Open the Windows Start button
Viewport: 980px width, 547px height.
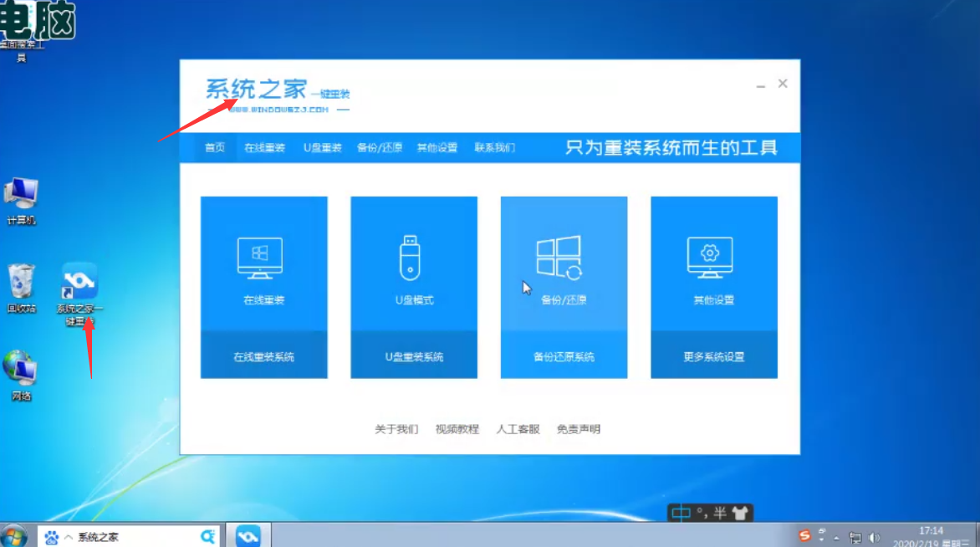[13, 536]
